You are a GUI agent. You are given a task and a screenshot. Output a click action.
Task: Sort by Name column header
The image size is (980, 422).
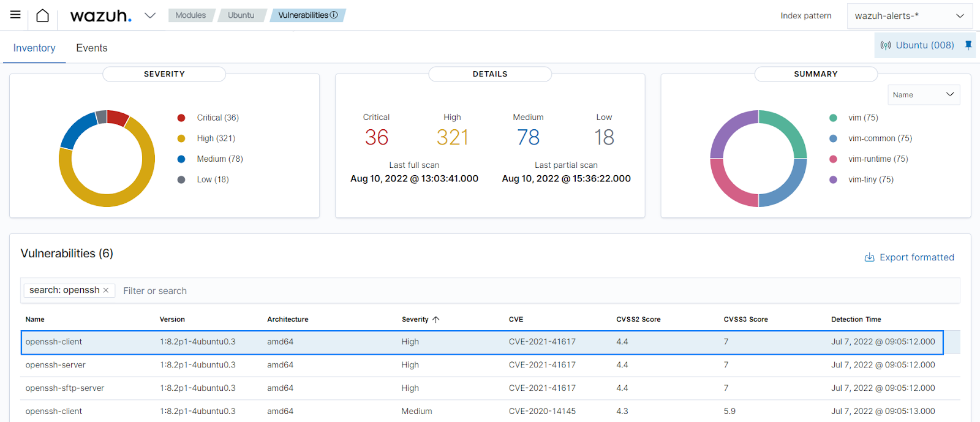point(35,319)
